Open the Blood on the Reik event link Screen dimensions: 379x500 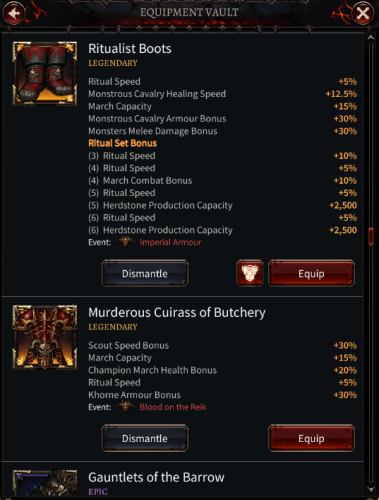pos(173,407)
